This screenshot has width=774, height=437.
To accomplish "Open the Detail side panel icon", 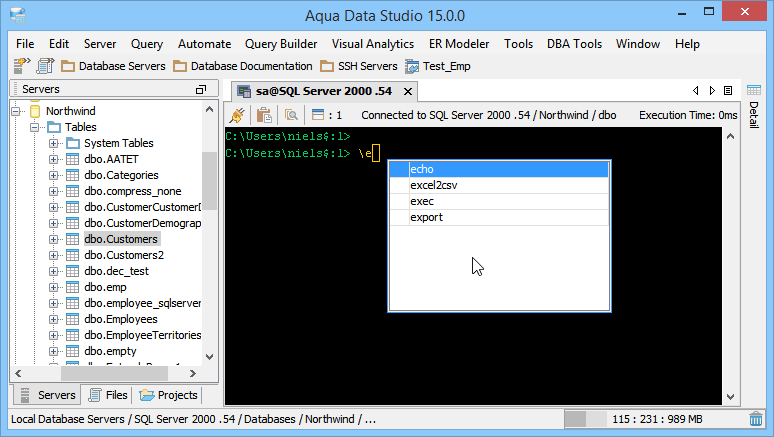I will [x=755, y=90].
